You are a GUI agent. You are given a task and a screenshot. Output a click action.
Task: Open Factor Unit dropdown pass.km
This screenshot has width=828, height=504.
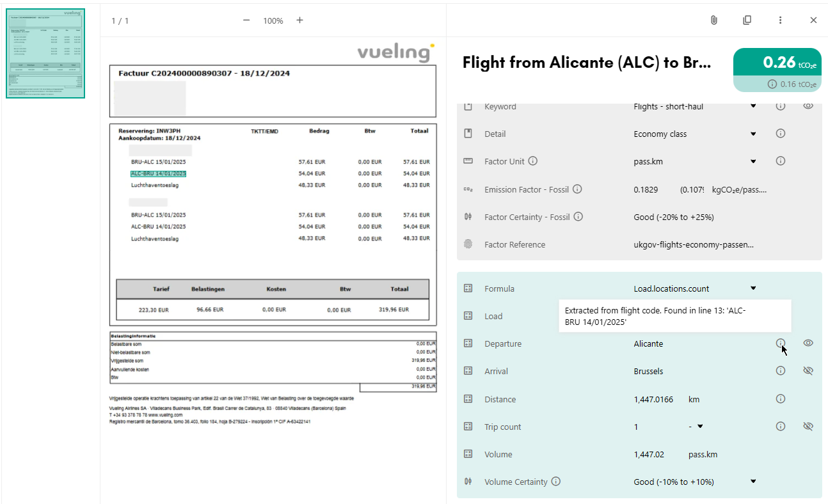(x=695, y=161)
